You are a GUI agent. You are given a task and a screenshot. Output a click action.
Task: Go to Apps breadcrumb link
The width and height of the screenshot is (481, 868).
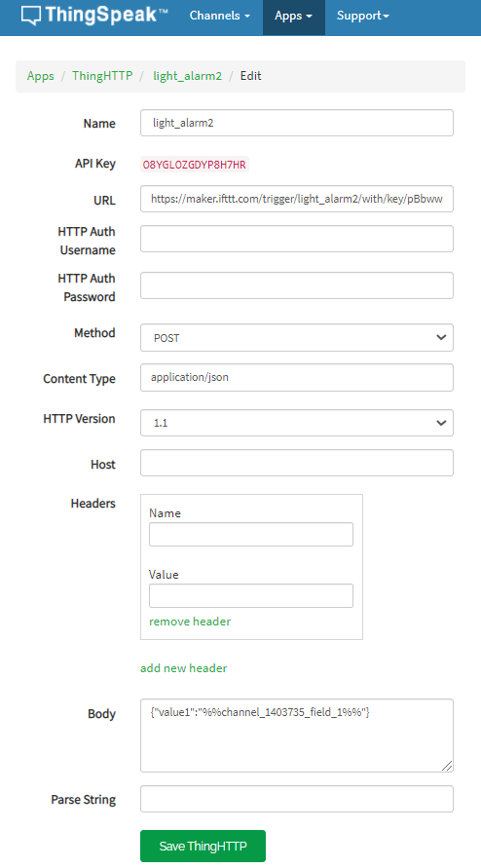(x=40, y=76)
